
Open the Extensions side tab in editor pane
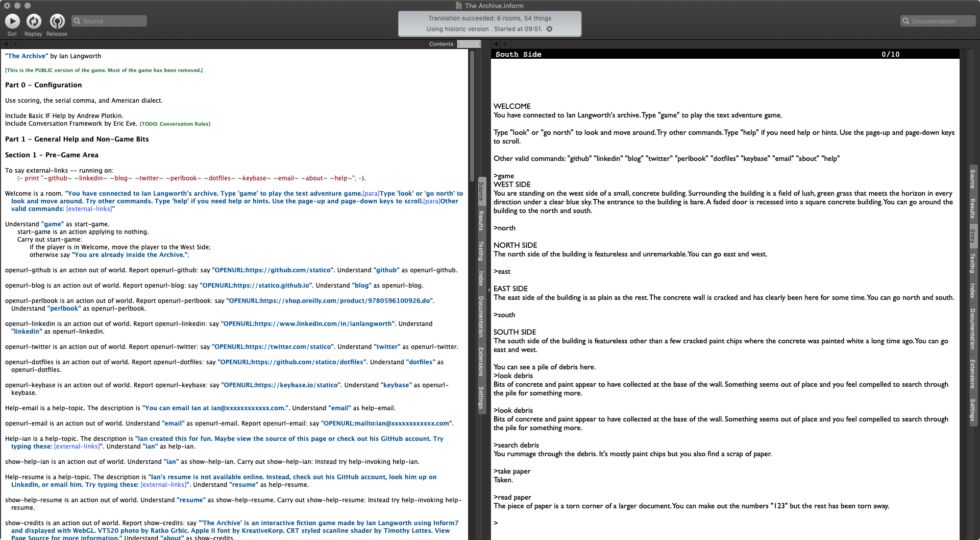click(x=481, y=362)
